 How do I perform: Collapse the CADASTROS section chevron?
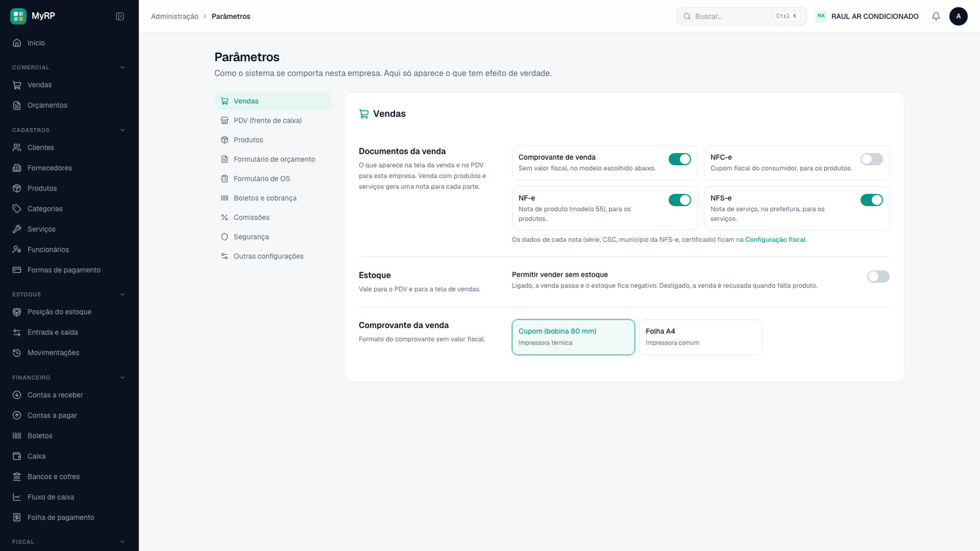point(123,130)
